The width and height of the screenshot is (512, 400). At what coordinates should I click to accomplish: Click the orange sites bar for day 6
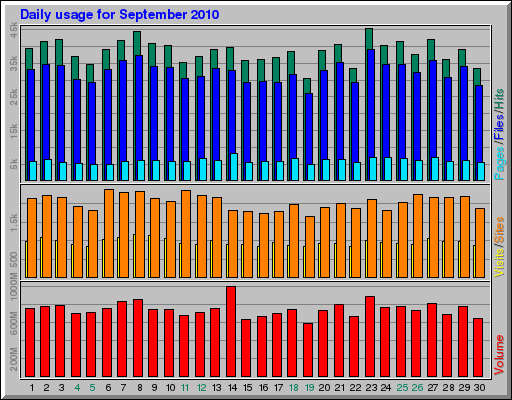[109, 233]
